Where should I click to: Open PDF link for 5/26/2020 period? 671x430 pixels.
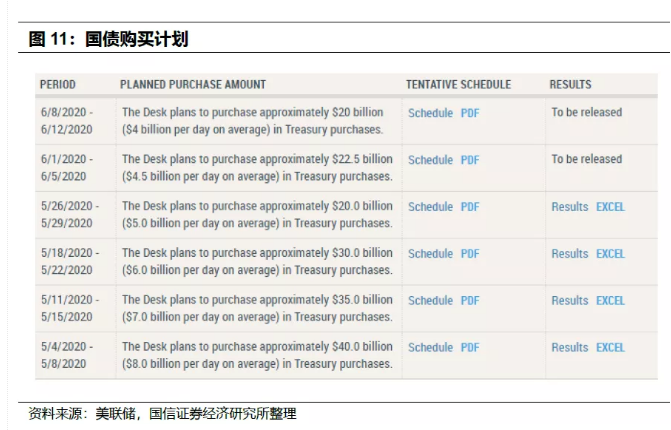click(x=470, y=207)
